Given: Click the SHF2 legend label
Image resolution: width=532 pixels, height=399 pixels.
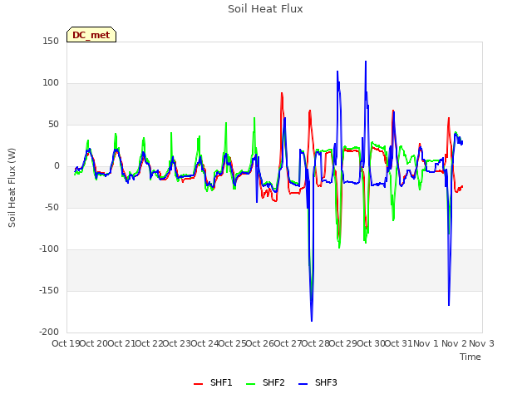Looking at the screenshot, I should coord(273,382).
